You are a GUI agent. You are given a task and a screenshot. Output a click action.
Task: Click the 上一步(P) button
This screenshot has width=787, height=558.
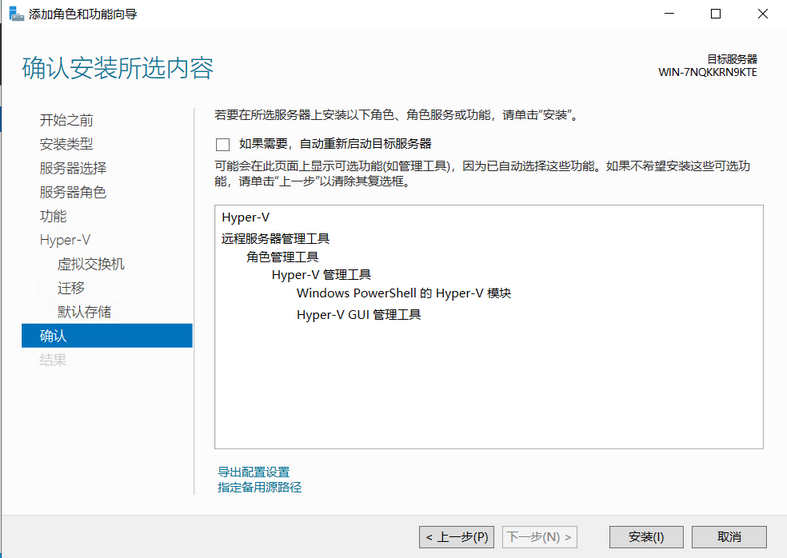[457, 537]
